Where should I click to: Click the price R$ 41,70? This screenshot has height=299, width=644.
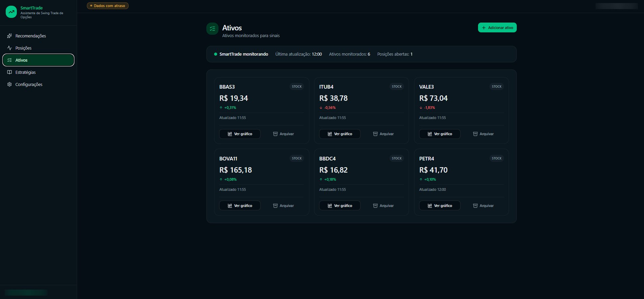[433, 170]
